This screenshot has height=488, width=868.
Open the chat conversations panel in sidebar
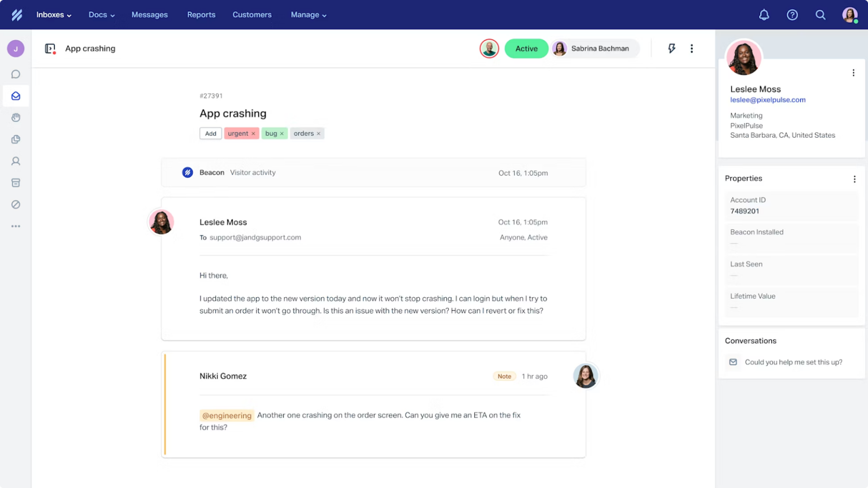[16, 74]
